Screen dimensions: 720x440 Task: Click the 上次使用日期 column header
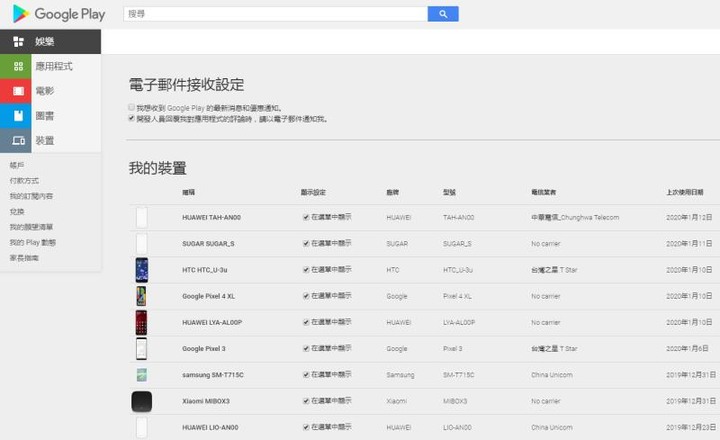pyautogui.click(x=685, y=192)
